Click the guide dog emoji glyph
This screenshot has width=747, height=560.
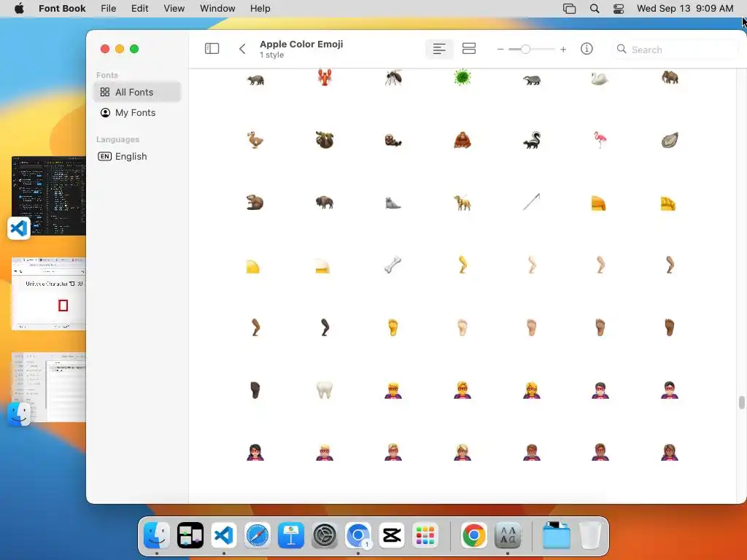point(462,203)
